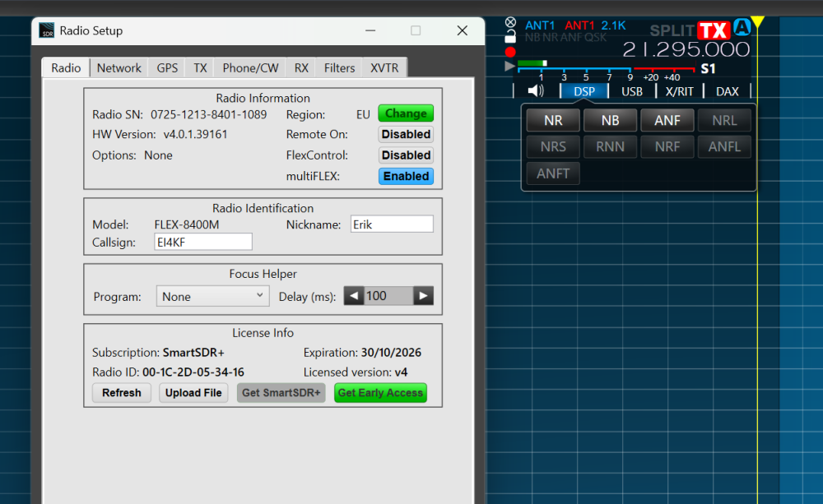Viewport: 823px width, 504px height.
Task: Minimize the Radio Setup window
Action: 370,30
